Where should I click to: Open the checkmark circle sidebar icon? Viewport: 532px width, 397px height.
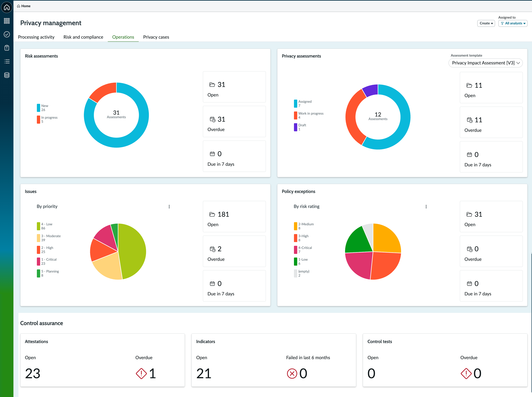[x=7, y=34]
